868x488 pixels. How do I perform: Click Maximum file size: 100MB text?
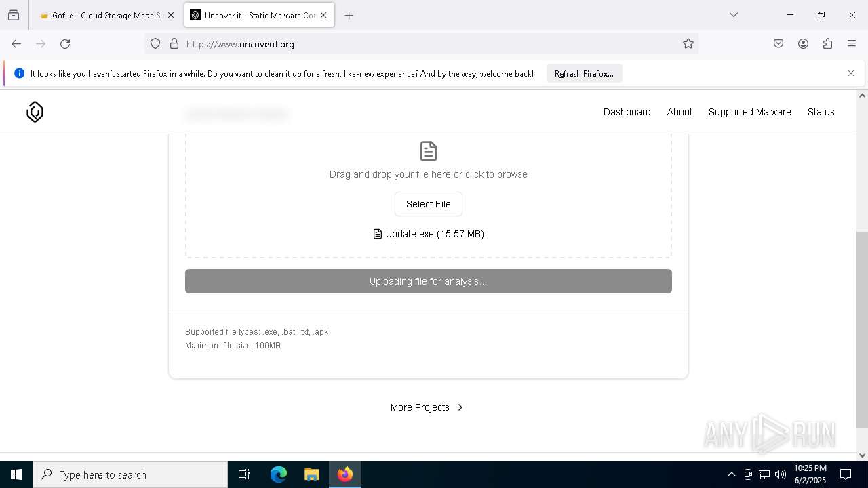(233, 346)
